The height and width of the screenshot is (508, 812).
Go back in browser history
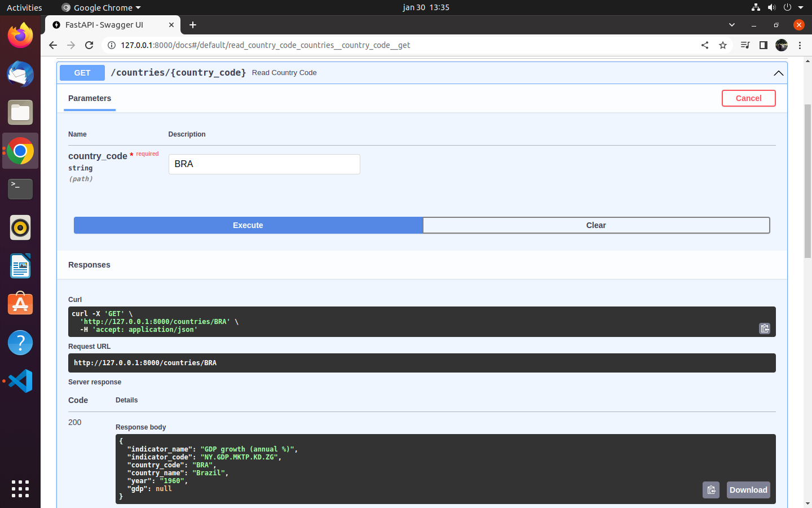[53, 45]
